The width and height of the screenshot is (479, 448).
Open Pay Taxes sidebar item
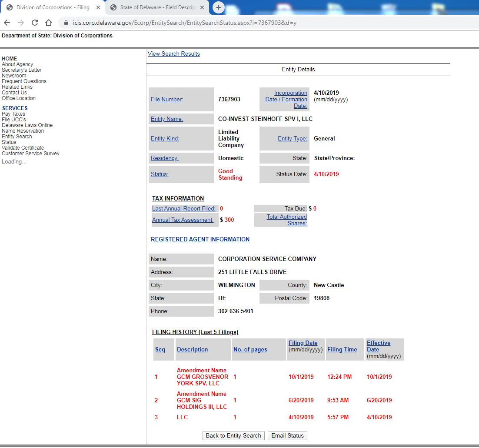(x=13, y=114)
